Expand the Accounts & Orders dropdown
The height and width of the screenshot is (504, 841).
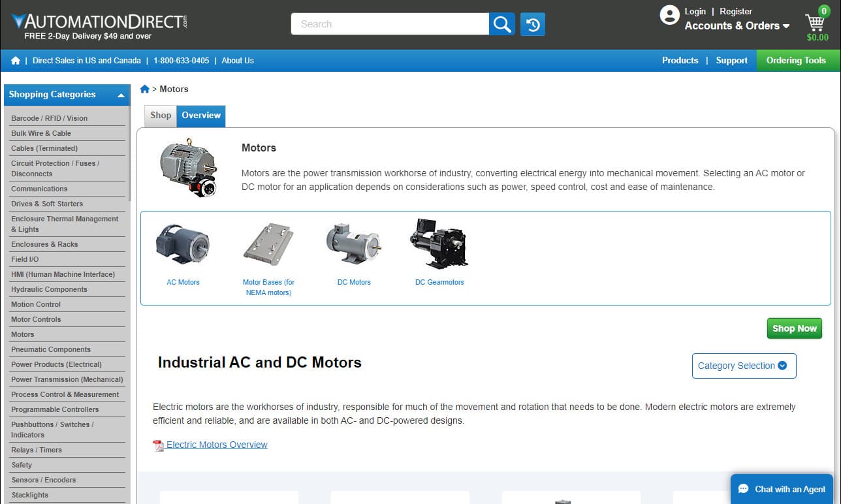point(737,26)
